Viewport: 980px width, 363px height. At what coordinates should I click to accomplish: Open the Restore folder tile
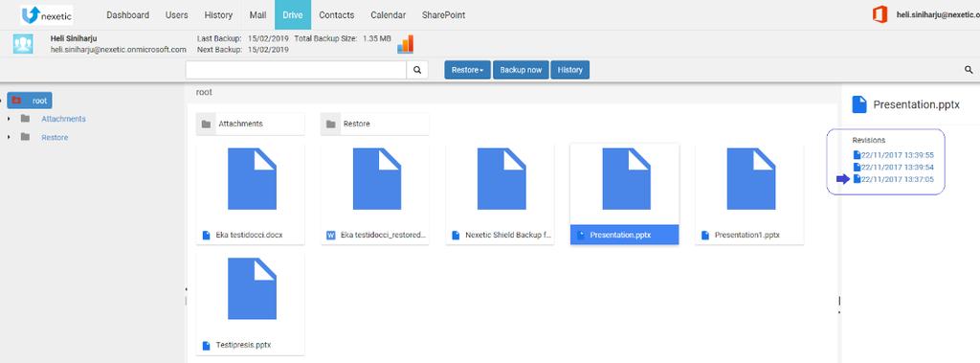[375, 124]
